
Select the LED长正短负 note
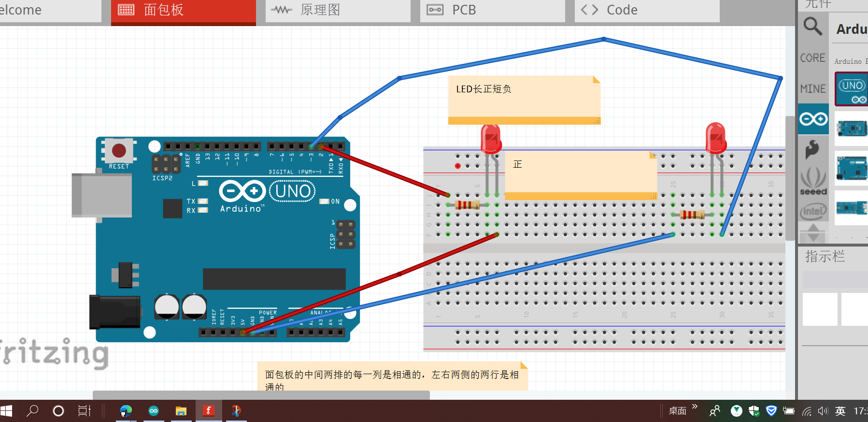pos(524,100)
